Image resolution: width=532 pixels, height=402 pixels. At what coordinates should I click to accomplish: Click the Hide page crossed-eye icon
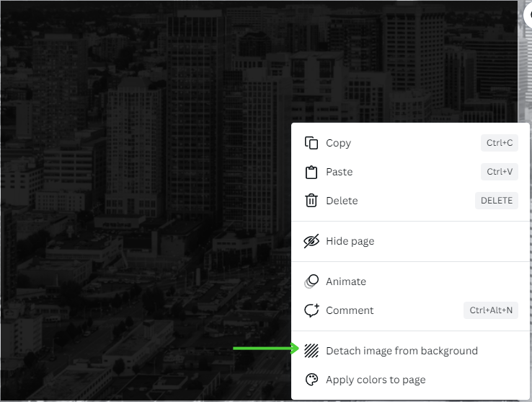pos(311,241)
